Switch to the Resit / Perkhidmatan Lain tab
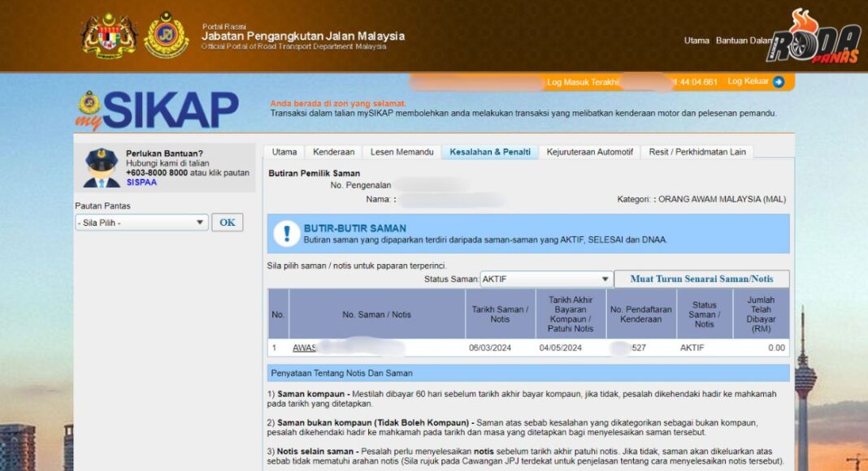The height and width of the screenshot is (471, 868). 697,152
